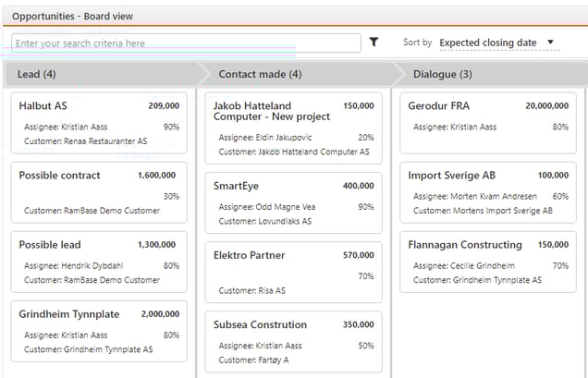
Task: Open the Possible contract opportunity card
Action: pyautogui.click(x=99, y=192)
